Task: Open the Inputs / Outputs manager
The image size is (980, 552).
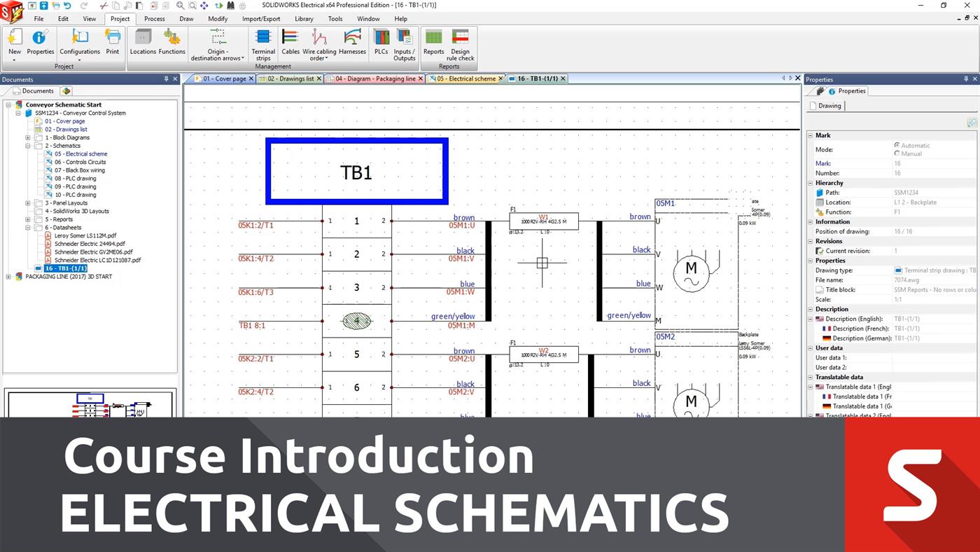Action: point(404,44)
